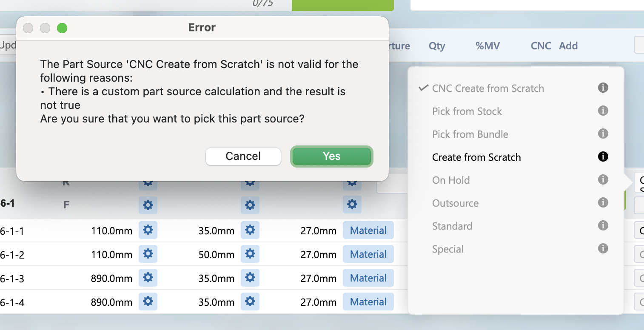Click the gear icon after 50.0mm in row 6-1-2
This screenshot has width=644, height=330.
(250, 254)
